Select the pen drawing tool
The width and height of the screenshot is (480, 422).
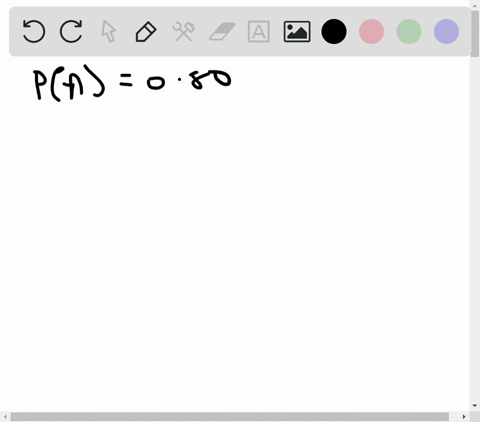146,31
